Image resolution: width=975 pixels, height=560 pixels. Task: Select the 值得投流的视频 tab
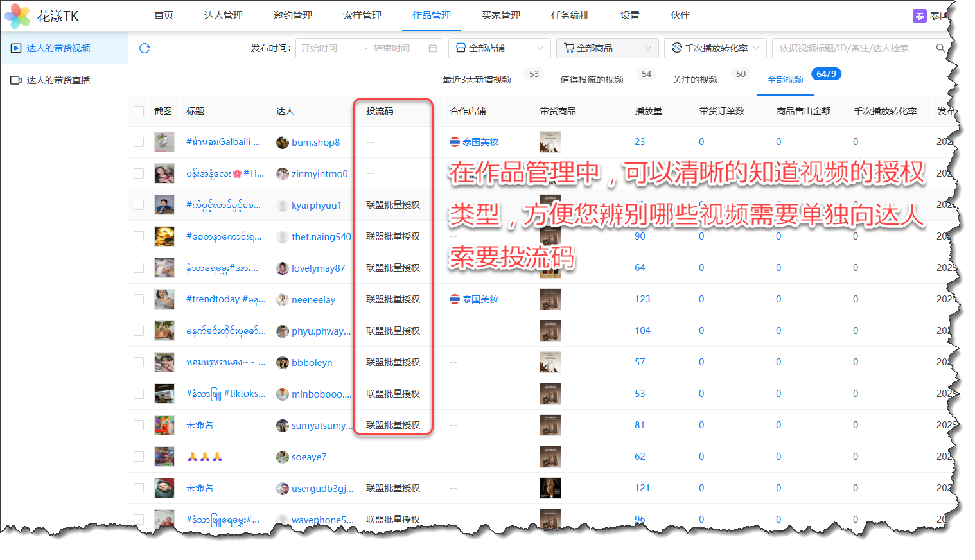point(592,80)
